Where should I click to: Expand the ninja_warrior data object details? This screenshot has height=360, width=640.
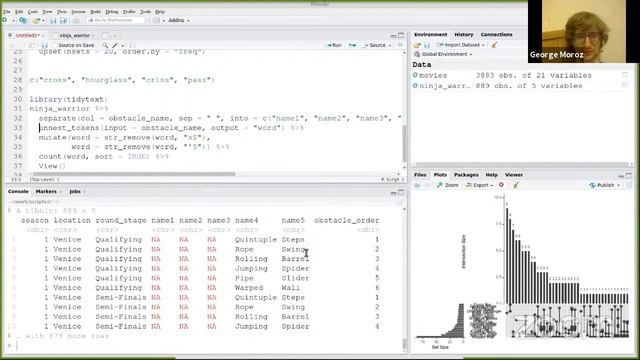(415, 85)
